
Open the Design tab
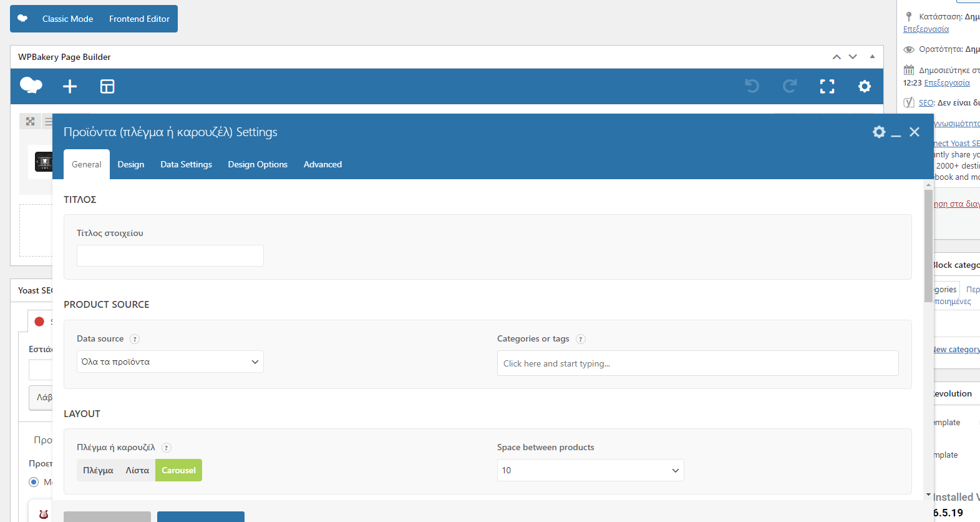point(131,164)
